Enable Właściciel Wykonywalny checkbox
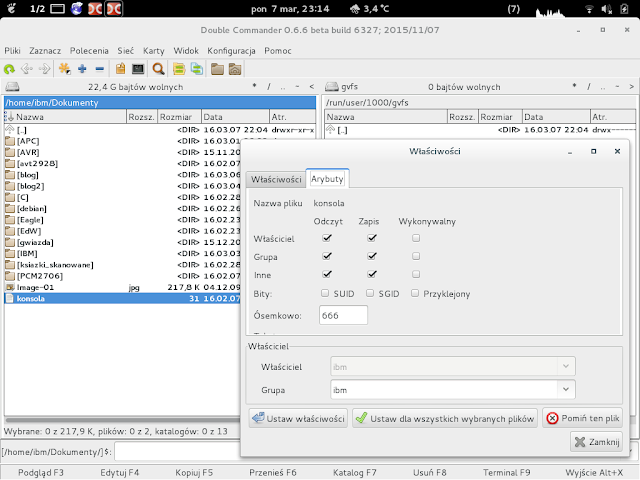Viewport: 640px width, 480px height. click(x=416, y=238)
